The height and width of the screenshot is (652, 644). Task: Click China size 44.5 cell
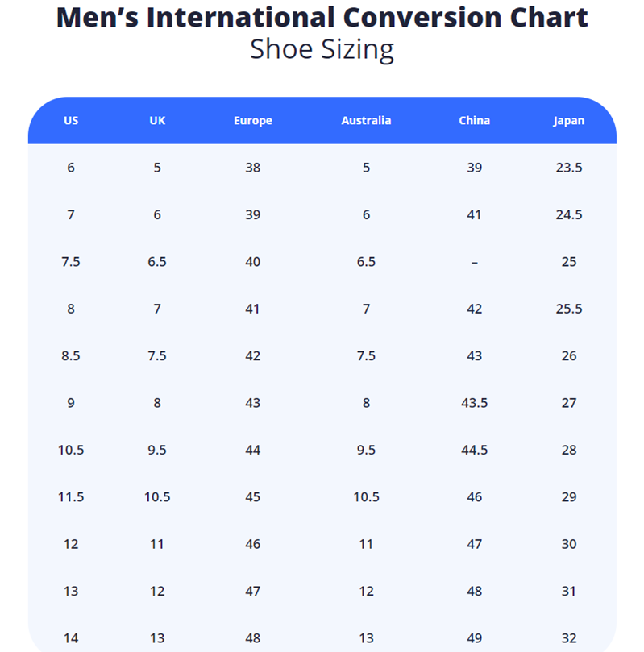[474, 450]
